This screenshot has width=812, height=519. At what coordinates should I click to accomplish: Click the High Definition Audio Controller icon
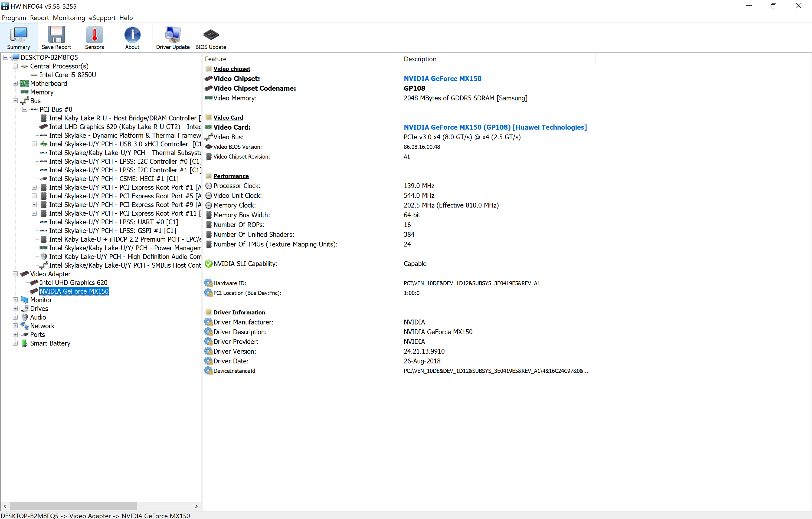44,257
